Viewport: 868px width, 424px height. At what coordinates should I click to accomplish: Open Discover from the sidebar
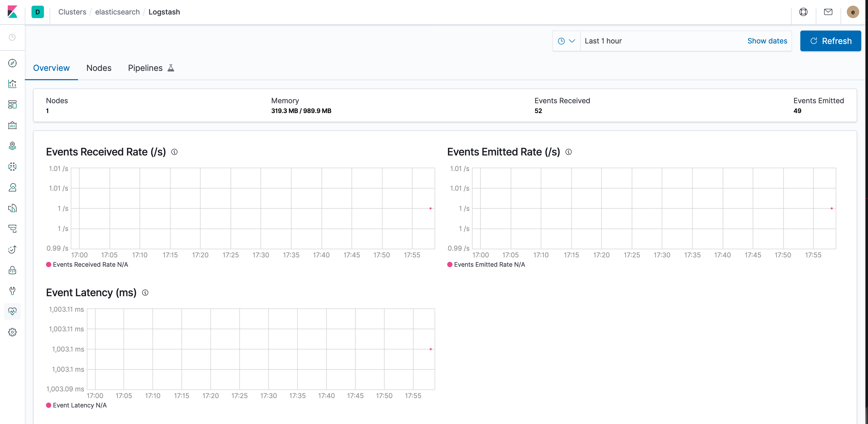[12, 63]
